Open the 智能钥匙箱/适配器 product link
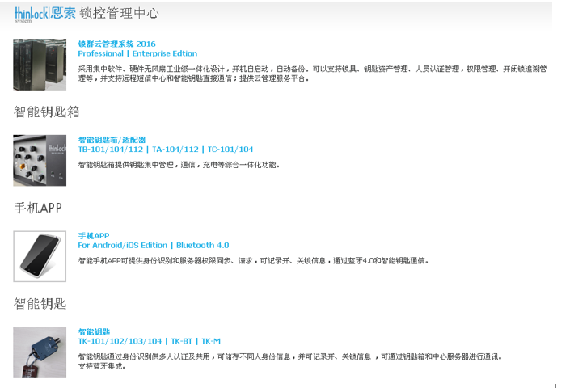The image size is (570, 392). coord(112,140)
